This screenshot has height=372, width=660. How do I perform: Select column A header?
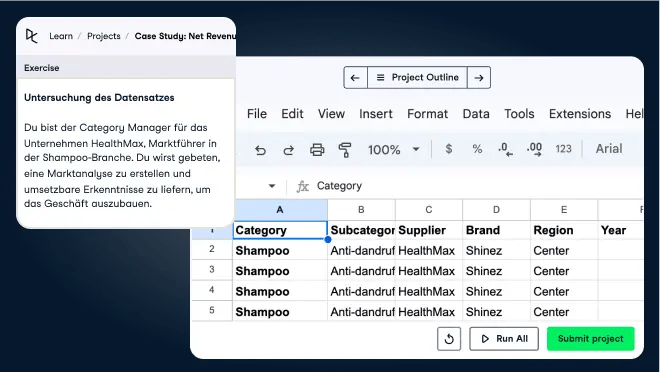click(280, 210)
